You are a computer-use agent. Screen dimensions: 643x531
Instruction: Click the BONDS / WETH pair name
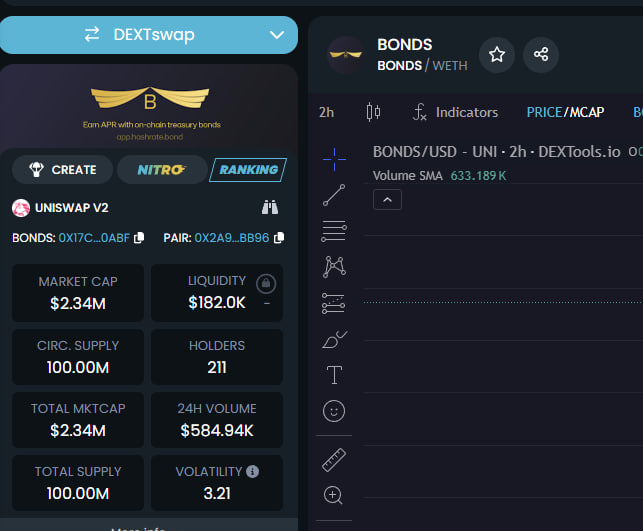point(422,66)
